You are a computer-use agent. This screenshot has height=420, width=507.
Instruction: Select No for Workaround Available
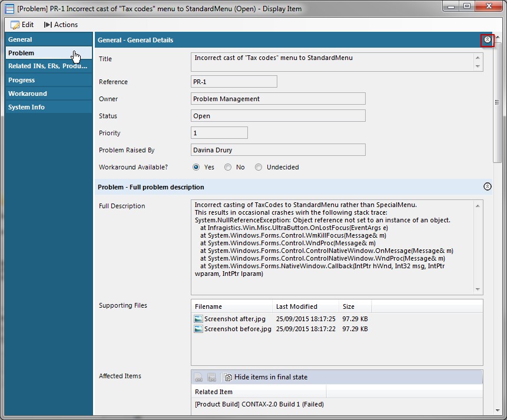(x=228, y=167)
